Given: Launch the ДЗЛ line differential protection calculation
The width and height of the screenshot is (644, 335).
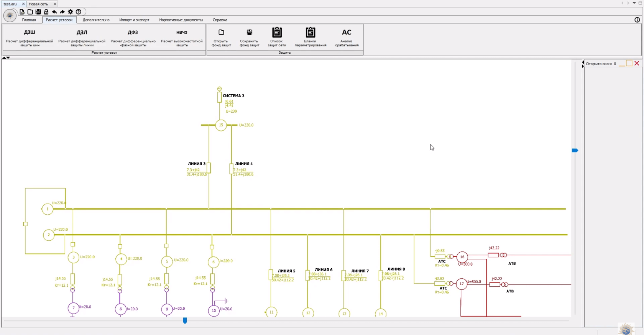Looking at the screenshot, I should (x=82, y=37).
